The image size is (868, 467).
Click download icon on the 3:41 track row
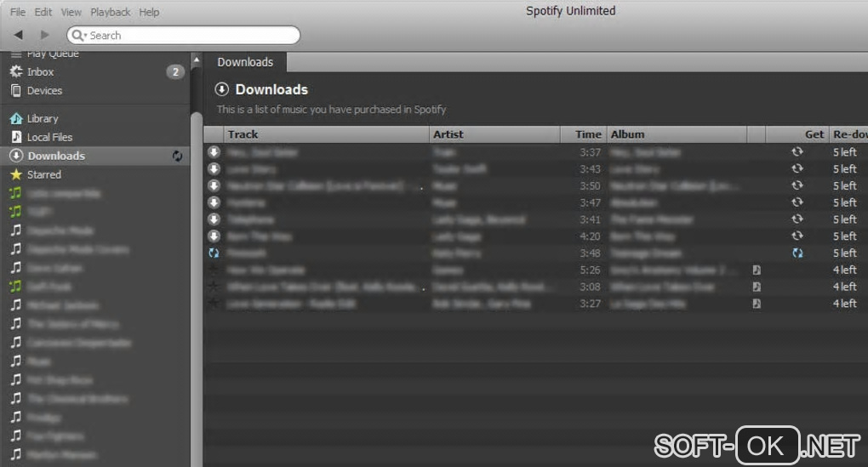tap(214, 219)
